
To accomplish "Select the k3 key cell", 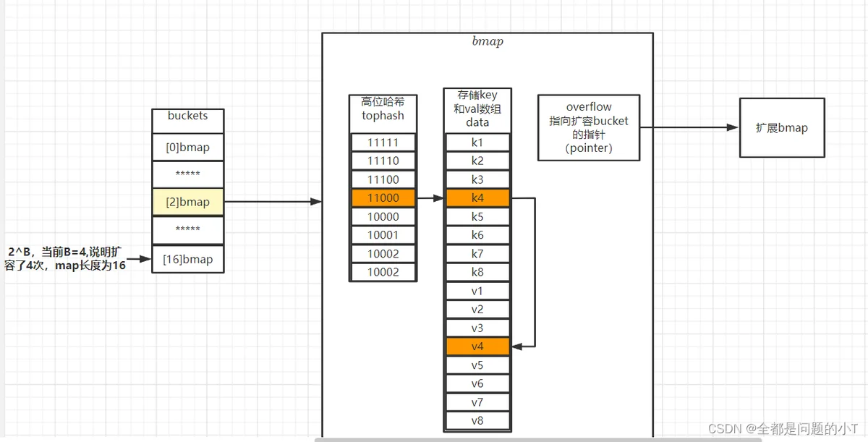I will [477, 179].
